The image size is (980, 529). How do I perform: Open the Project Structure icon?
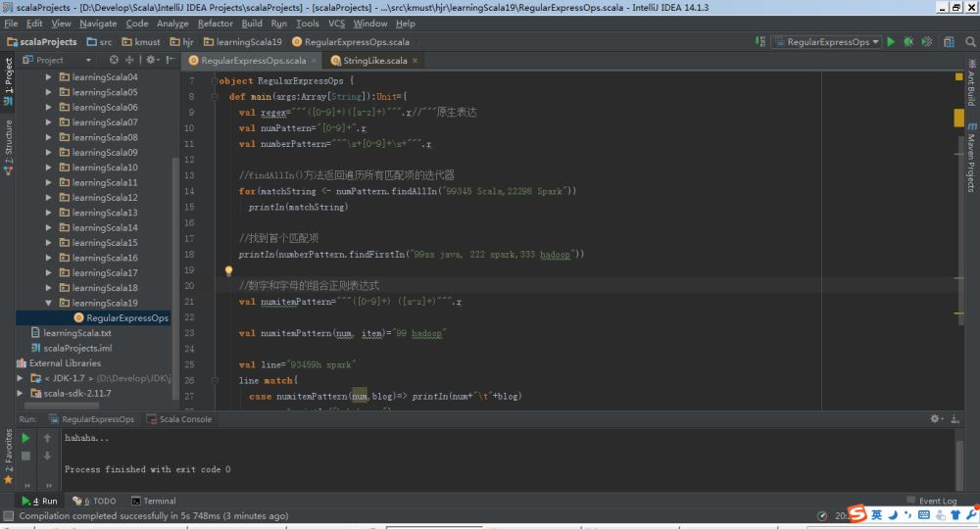point(948,42)
